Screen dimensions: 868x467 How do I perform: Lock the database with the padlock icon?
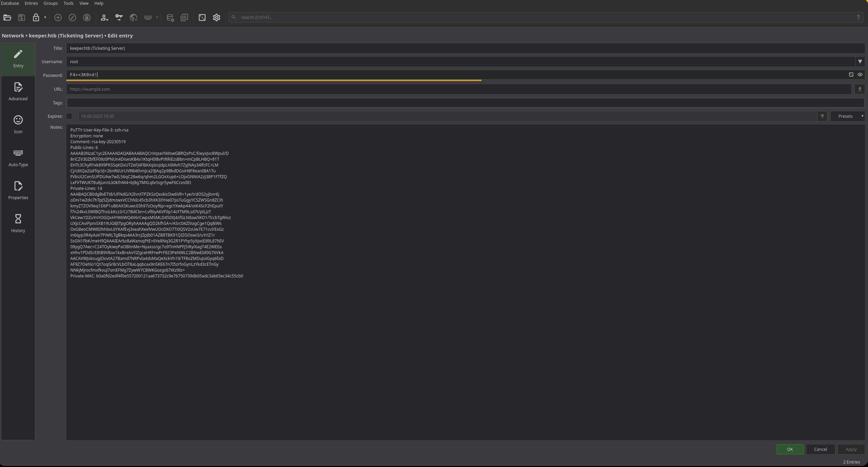[36, 18]
